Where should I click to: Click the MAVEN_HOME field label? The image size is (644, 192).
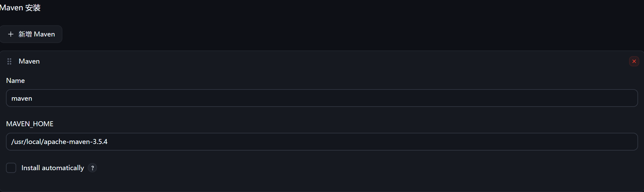[30, 124]
